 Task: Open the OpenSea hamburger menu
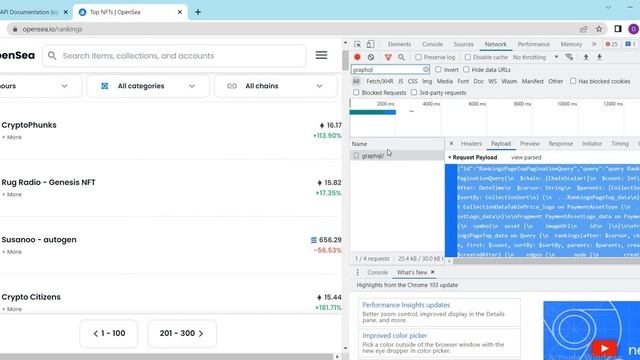(x=321, y=55)
